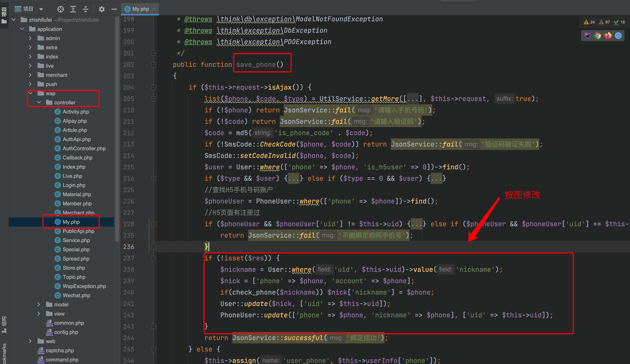This screenshot has height=364, width=630.
Task: Unfold collapsed code at line 205
Action: (x=154, y=99)
